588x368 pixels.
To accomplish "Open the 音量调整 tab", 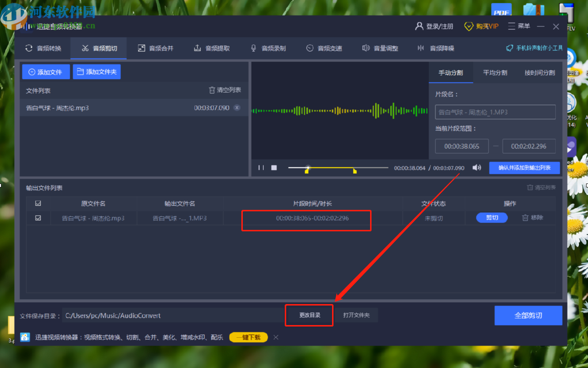I will pyautogui.click(x=380, y=48).
